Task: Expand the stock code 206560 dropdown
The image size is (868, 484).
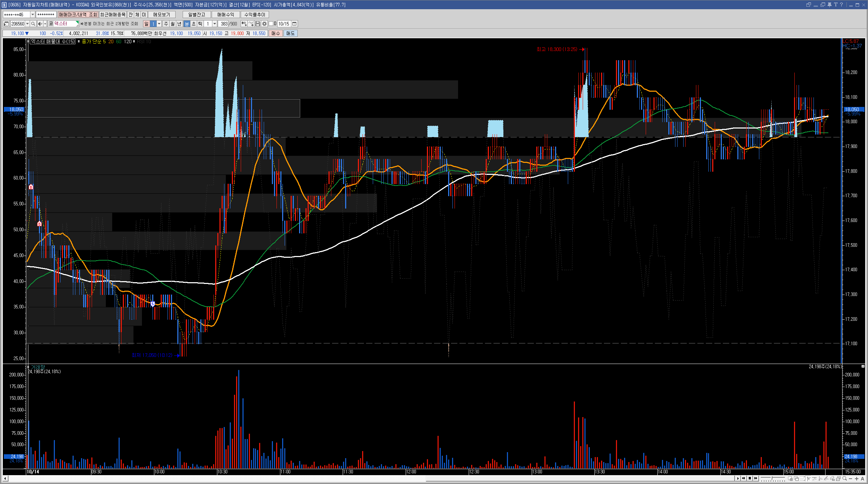Action: [x=27, y=24]
